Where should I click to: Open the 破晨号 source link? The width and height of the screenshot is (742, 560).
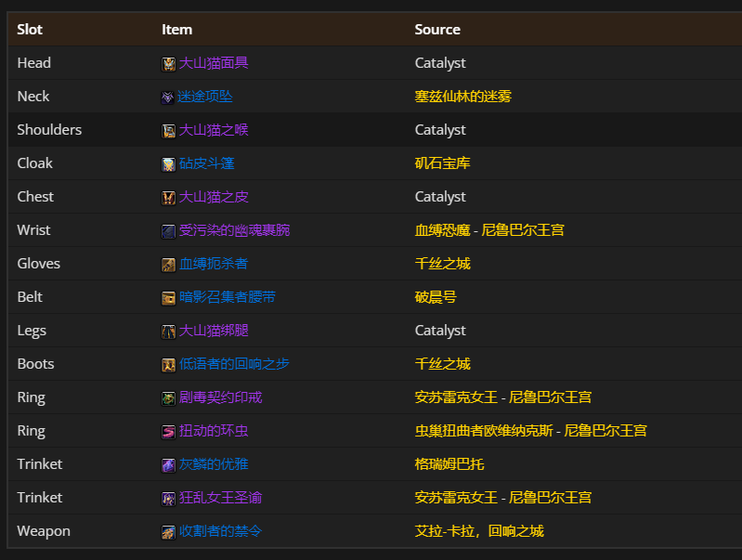436,297
